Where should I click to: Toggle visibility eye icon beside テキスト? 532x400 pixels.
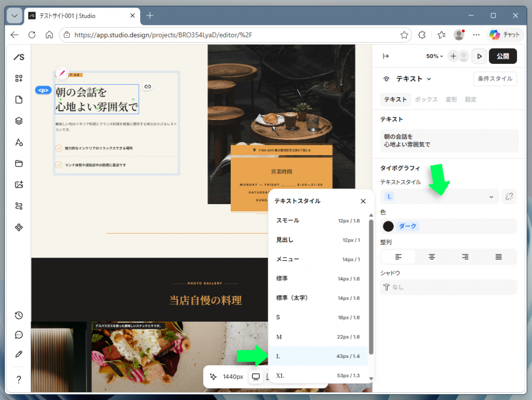[x=386, y=79]
